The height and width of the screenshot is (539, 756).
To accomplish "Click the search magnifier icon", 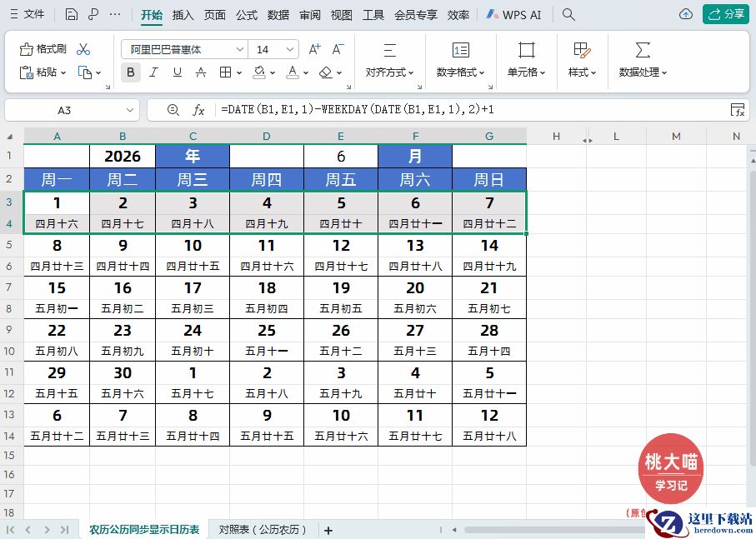I will pyautogui.click(x=568, y=14).
